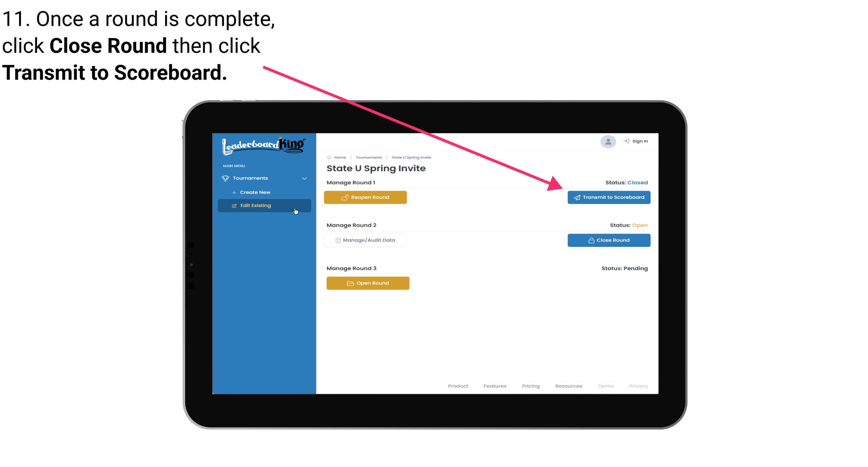Click the Resources footer link
Viewport: 868px width, 467px height.
point(569,385)
